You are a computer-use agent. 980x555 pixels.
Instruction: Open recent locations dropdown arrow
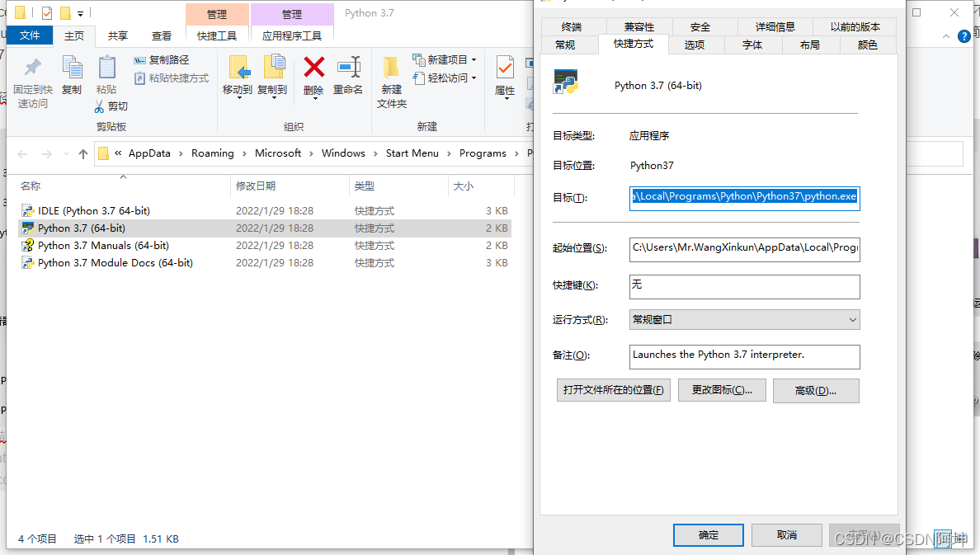(66, 153)
